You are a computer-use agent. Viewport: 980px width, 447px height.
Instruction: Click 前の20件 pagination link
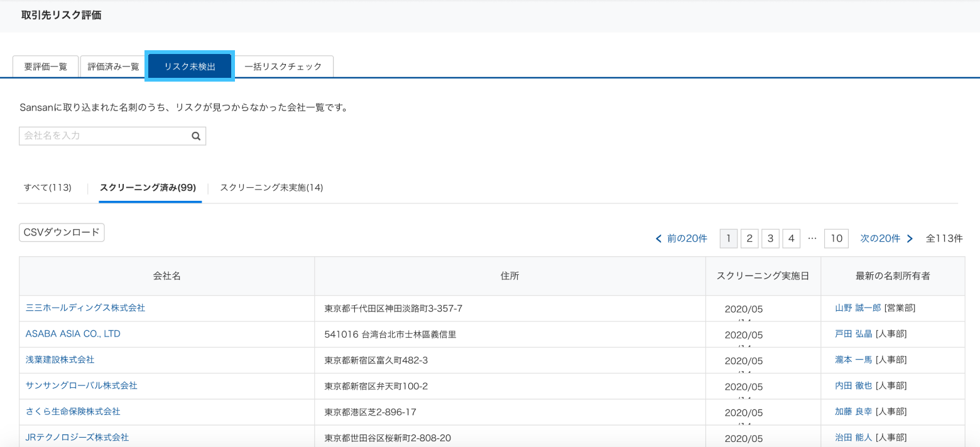(x=687, y=239)
